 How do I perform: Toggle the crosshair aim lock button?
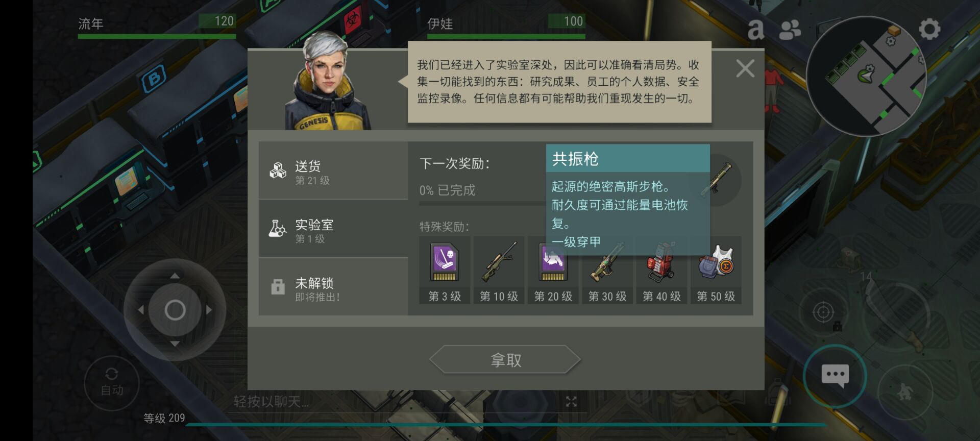coord(823,312)
